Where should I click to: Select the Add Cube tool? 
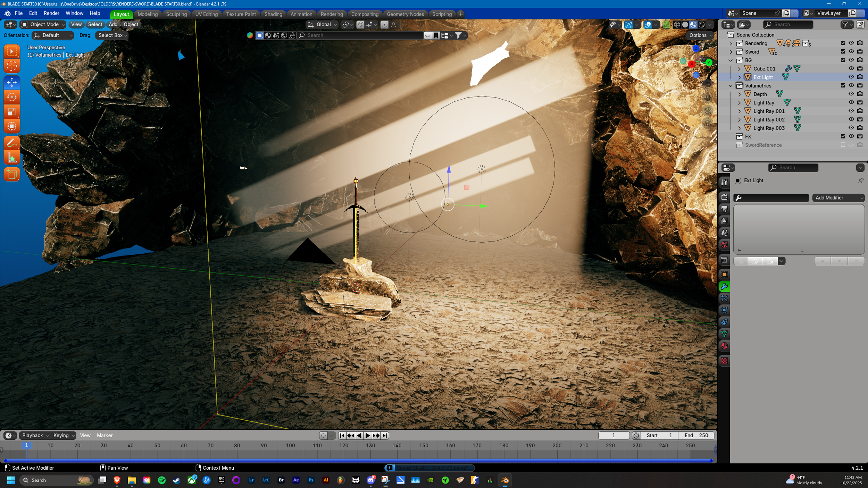[12, 174]
